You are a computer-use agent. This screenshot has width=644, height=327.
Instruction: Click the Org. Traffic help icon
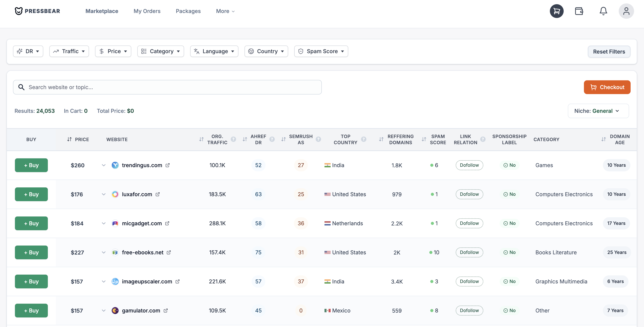[233, 139]
